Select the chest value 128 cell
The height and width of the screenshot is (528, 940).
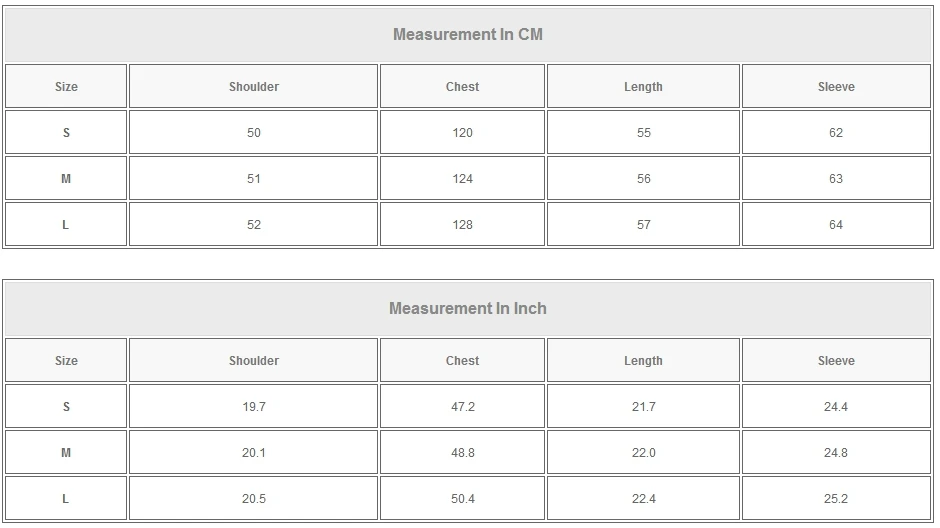tap(462, 225)
